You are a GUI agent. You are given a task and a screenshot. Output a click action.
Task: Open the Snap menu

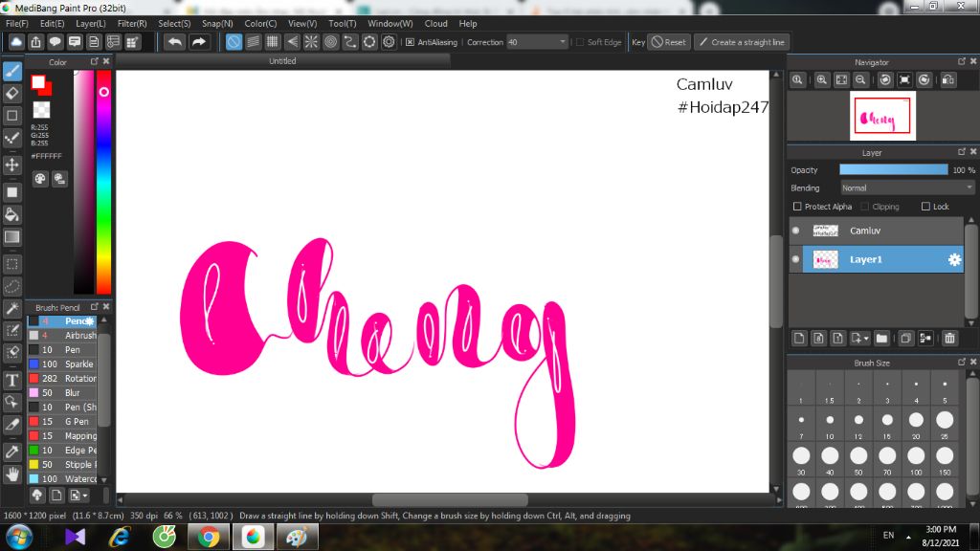(217, 24)
